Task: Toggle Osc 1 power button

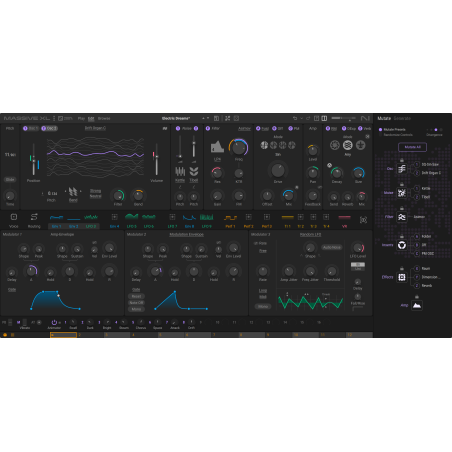Action: pyautogui.click(x=25, y=128)
